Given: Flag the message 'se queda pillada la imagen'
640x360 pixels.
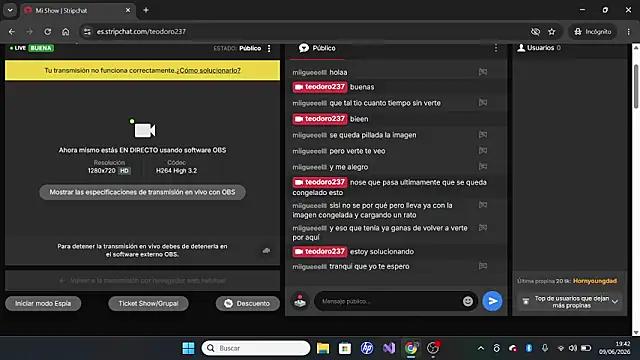Looking at the screenshot, I should pyautogui.click(x=483, y=135).
